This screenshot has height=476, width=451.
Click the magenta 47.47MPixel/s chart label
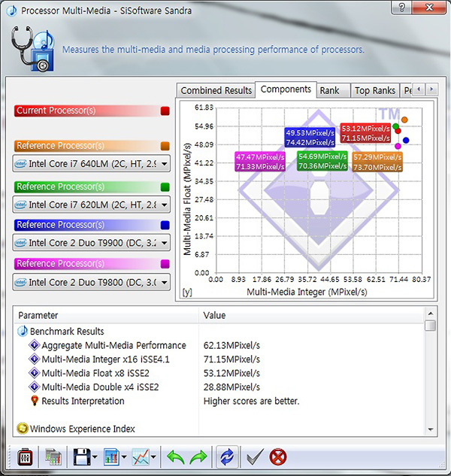260,162
